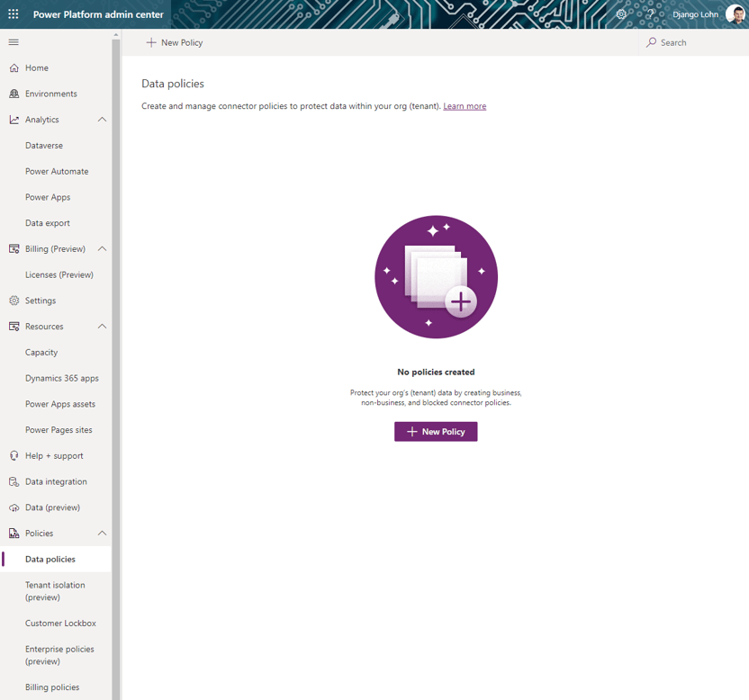This screenshot has height=700, width=749.
Task: Select the Billing (Preview) icon
Action: [x=14, y=248]
